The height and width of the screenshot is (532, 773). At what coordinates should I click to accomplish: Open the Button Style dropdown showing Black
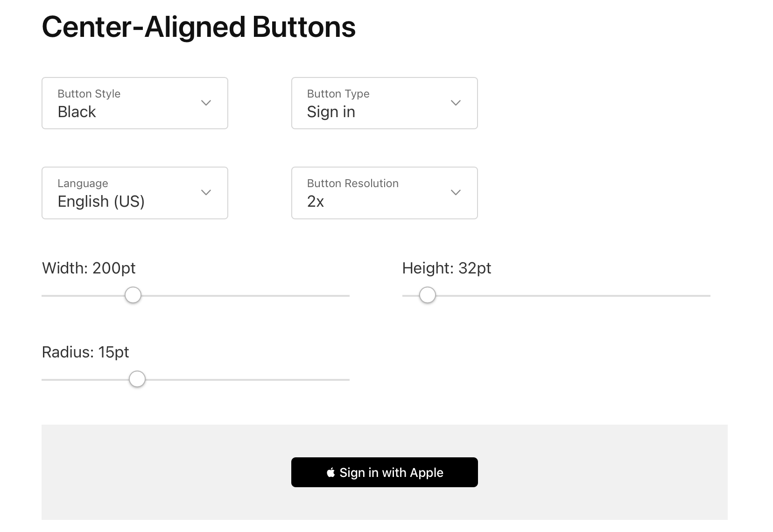coord(135,103)
